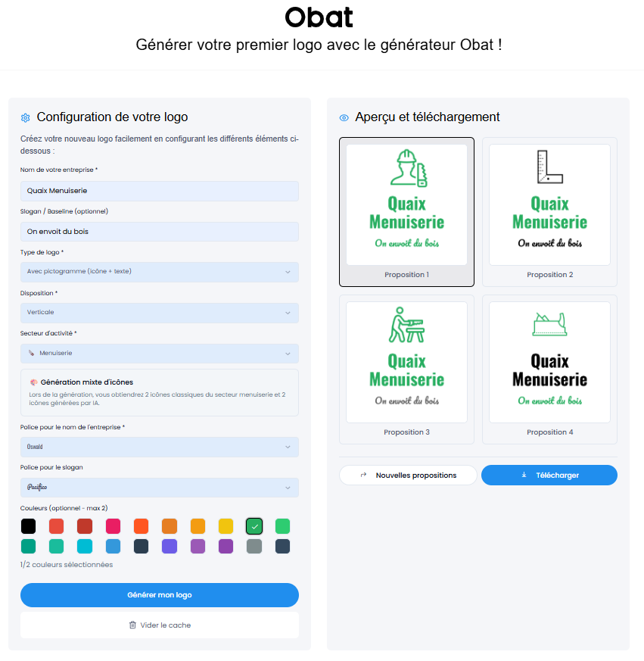Image resolution: width=644 pixels, height=661 pixels.
Task: Click the company name input field
Action: coord(159,191)
